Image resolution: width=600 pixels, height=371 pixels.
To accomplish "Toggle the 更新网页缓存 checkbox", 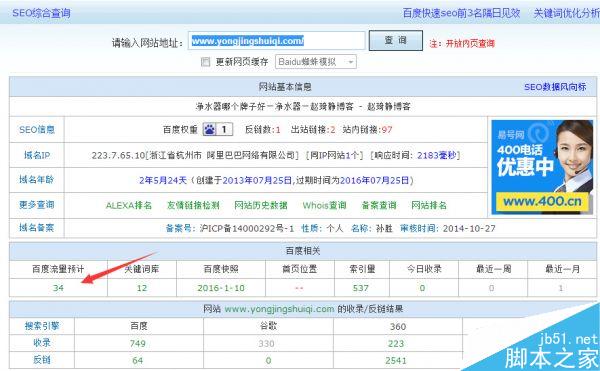I will pyautogui.click(x=205, y=62).
